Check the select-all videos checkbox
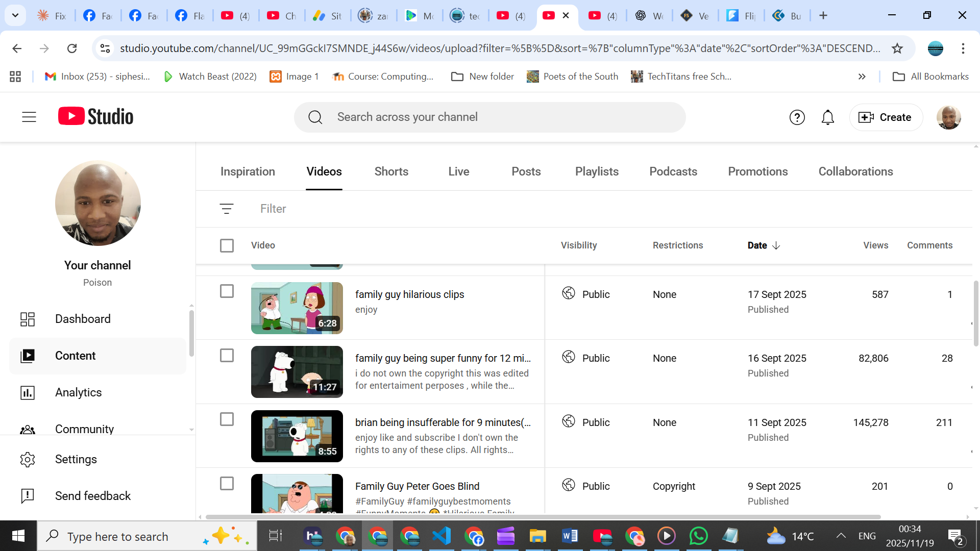 [227, 245]
